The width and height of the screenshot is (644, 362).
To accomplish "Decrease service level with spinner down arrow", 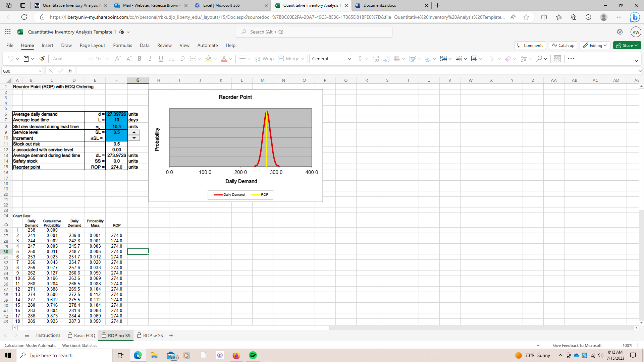I will point(134,138).
